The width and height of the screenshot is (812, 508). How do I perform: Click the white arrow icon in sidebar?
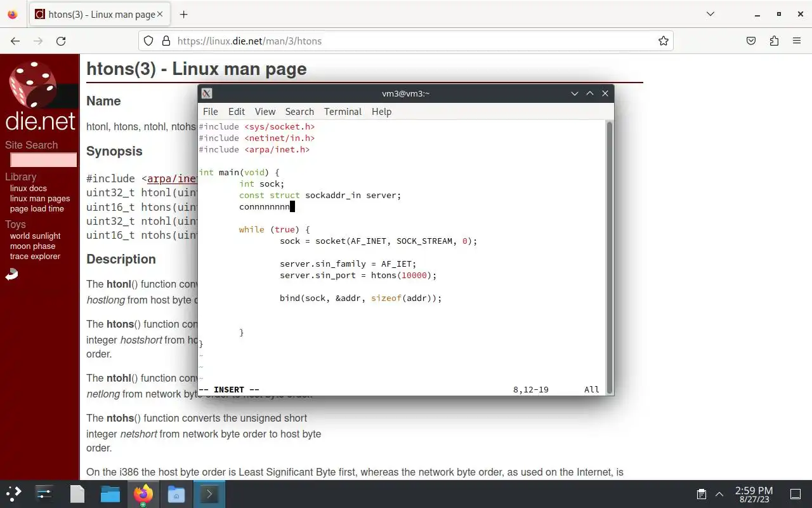coord(11,274)
